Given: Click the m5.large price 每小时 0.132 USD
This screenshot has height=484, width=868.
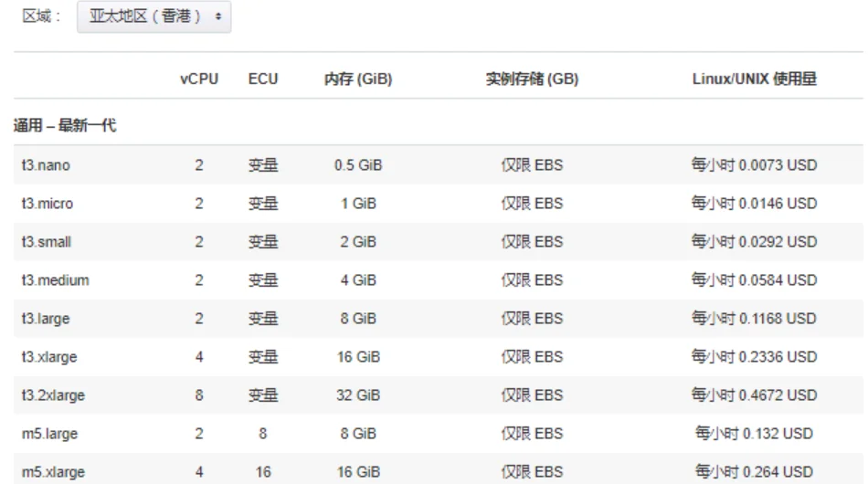Looking at the screenshot, I should [754, 434].
